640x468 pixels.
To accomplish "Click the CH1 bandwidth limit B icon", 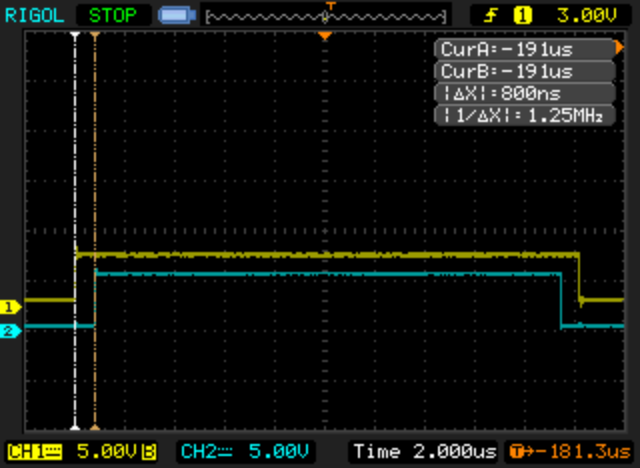I will click(x=149, y=452).
